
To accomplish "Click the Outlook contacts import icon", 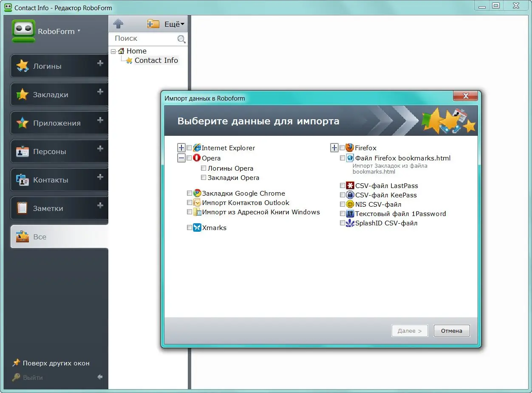I will point(197,202).
